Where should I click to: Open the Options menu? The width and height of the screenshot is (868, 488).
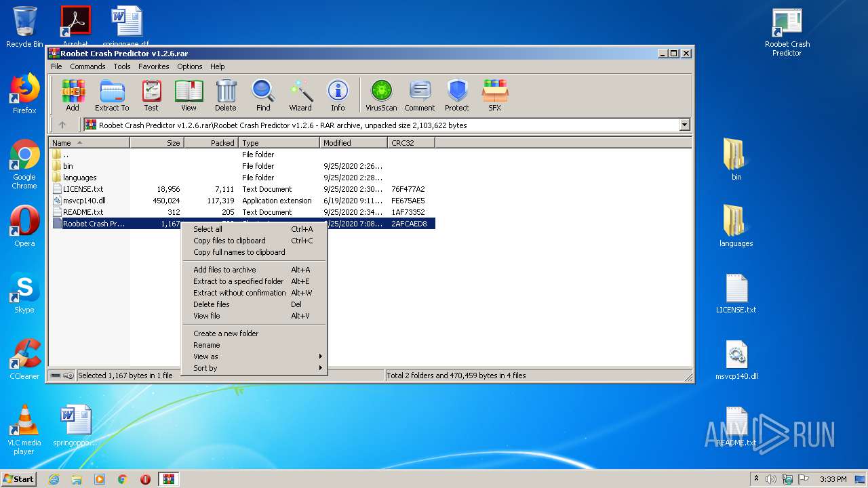(190, 66)
